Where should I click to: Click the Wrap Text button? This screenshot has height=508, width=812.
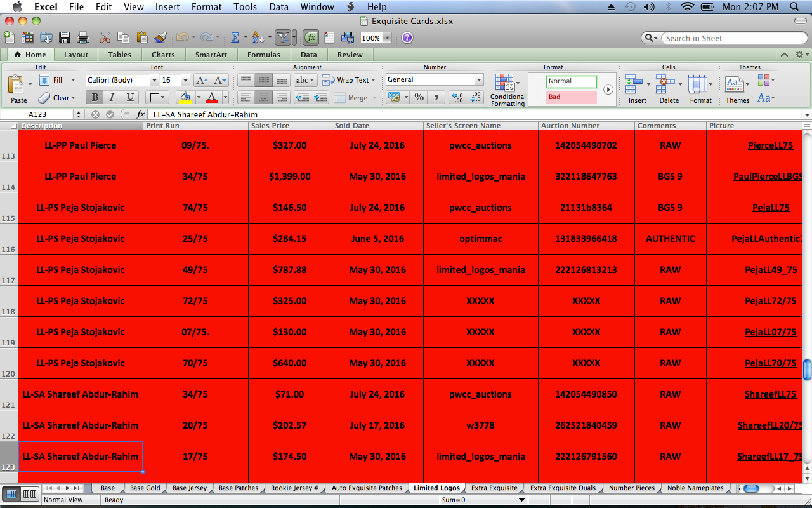348,80
